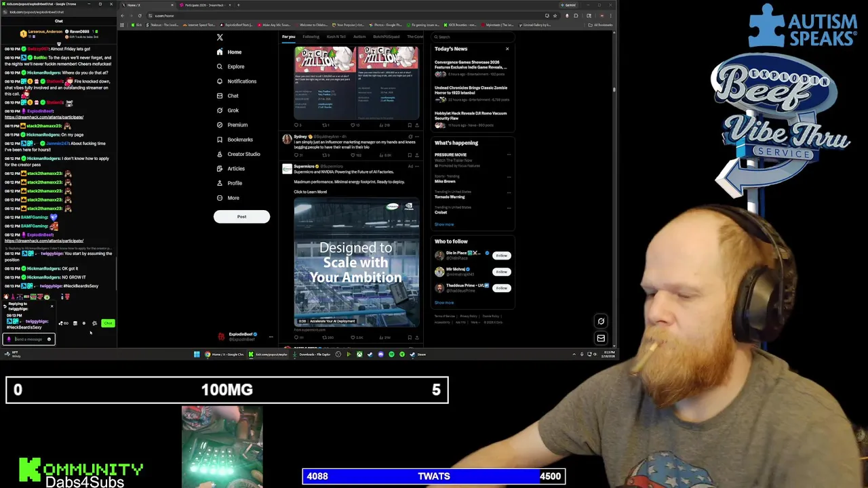Reload the page in Chrome
868x488 pixels.
pyautogui.click(x=140, y=16)
